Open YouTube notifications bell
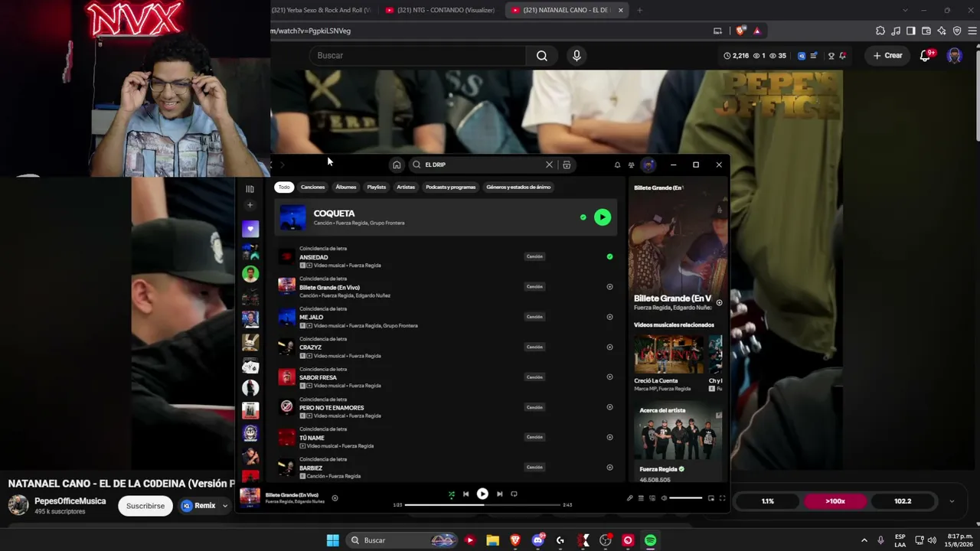The image size is (980, 551). point(926,55)
